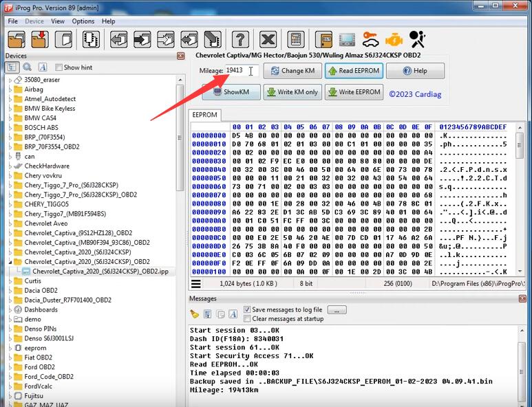This screenshot has width=532, height=407.
Task: Select the CheckHardware tree item
Action: [x=47, y=166]
